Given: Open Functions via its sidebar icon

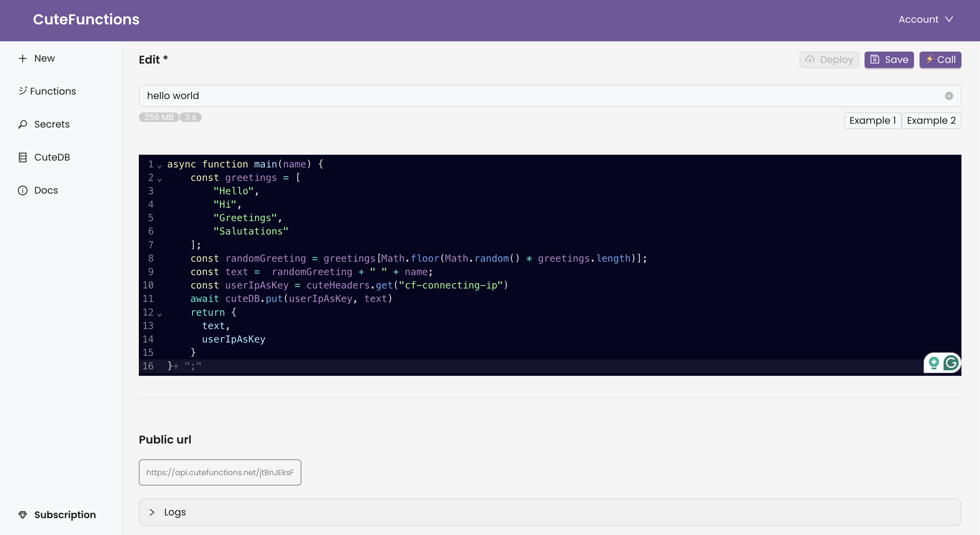Looking at the screenshot, I should [x=23, y=91].
